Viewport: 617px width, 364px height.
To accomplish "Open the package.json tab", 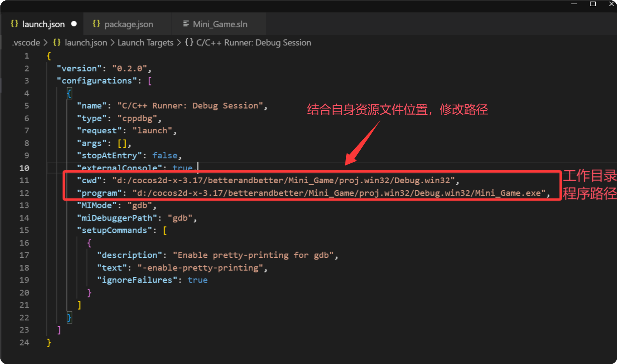I will [128, 24].
